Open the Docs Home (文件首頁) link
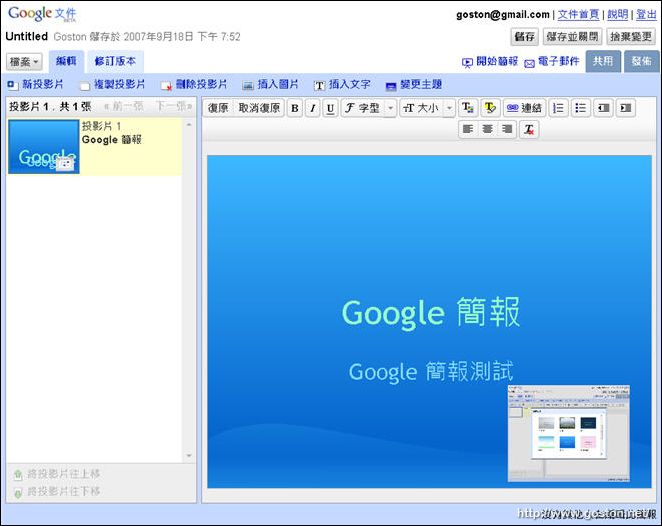Screen dimensions: 662x526 (x=578, y=14)
